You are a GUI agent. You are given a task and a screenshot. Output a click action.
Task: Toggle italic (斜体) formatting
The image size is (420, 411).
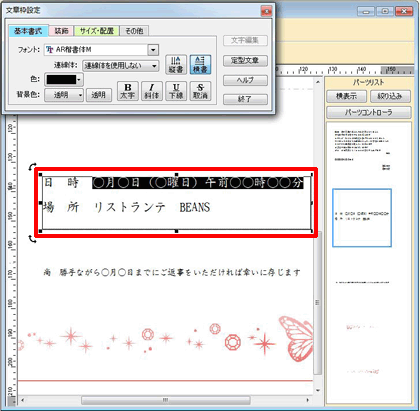152,91
